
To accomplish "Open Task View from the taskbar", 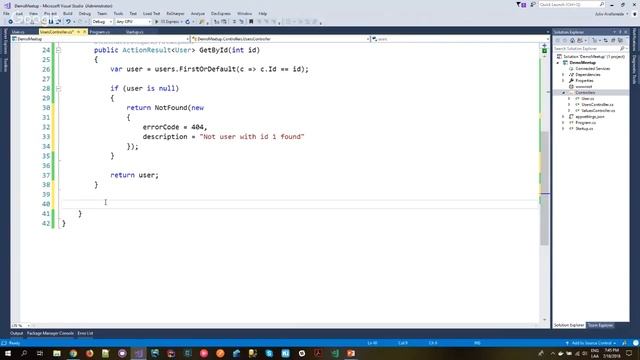I will click(x=40, y=353).
